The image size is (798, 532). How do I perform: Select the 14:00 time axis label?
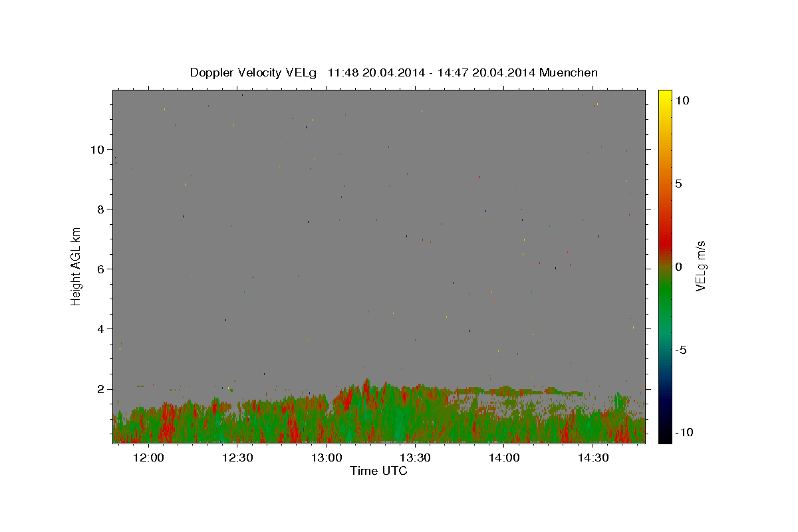click(504, 458)
